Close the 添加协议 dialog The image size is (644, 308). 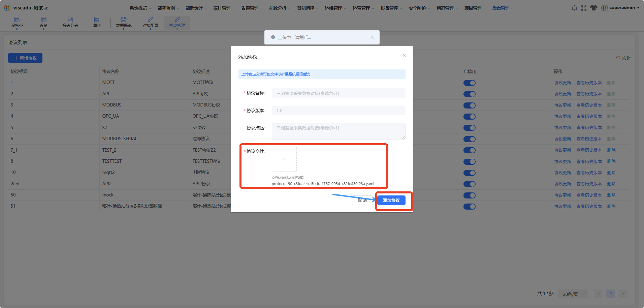pyautogui.click(x=404, y=55)
